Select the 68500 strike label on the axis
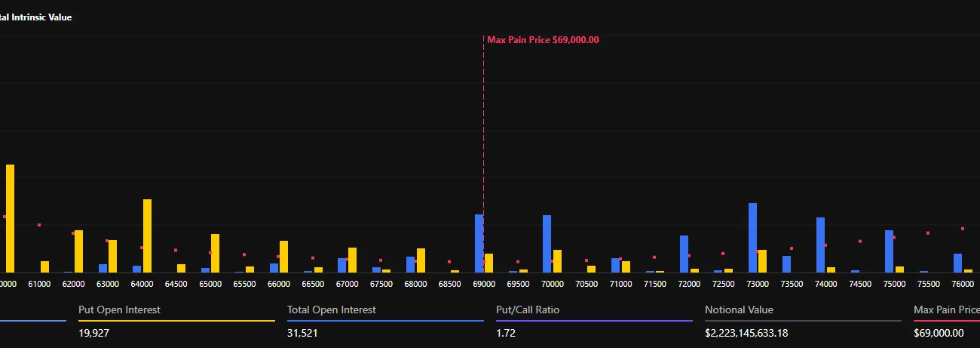 449,284
